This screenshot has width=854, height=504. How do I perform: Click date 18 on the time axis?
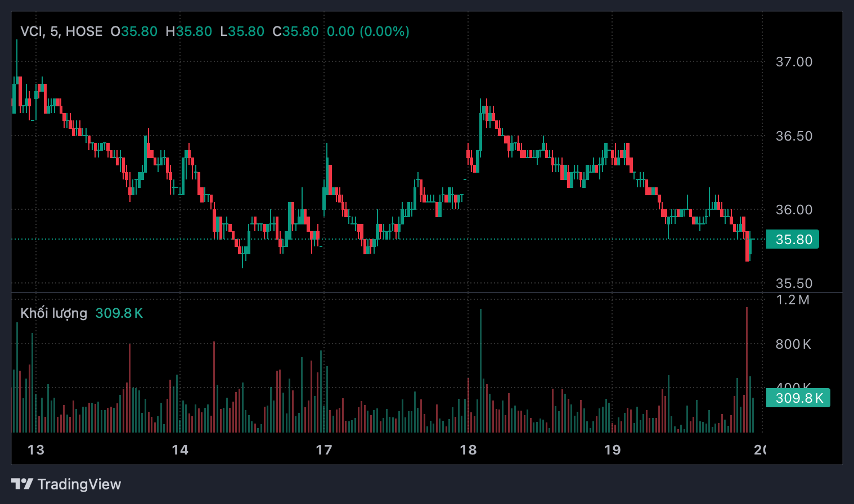(x=468, y=450)
